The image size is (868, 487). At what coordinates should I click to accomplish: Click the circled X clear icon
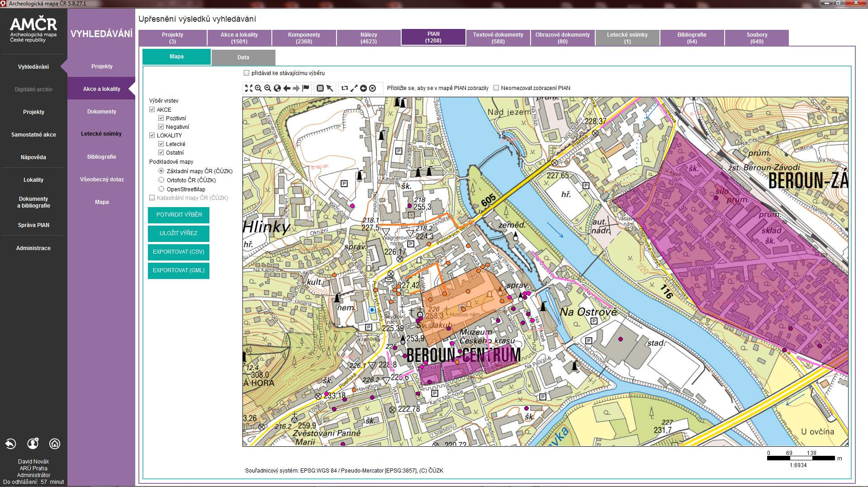point(372,88)
